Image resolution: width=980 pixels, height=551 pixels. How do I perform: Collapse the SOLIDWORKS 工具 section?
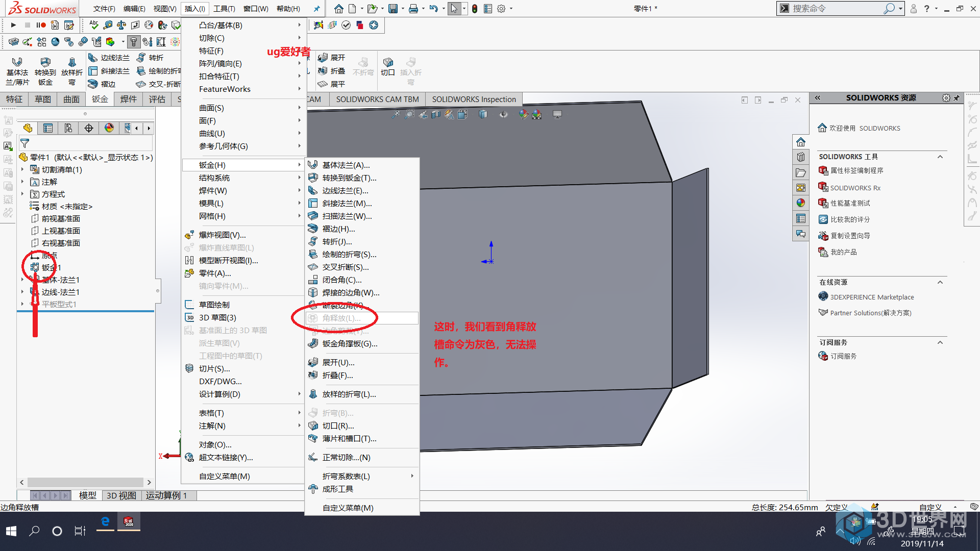point(940,157)
